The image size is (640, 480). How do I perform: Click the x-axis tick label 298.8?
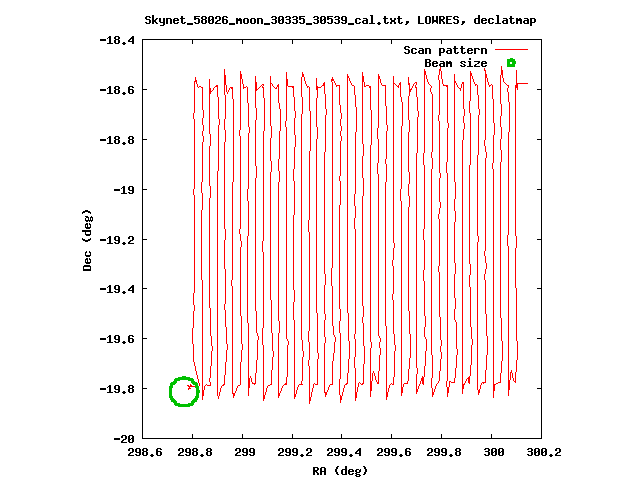coord(195,452)
